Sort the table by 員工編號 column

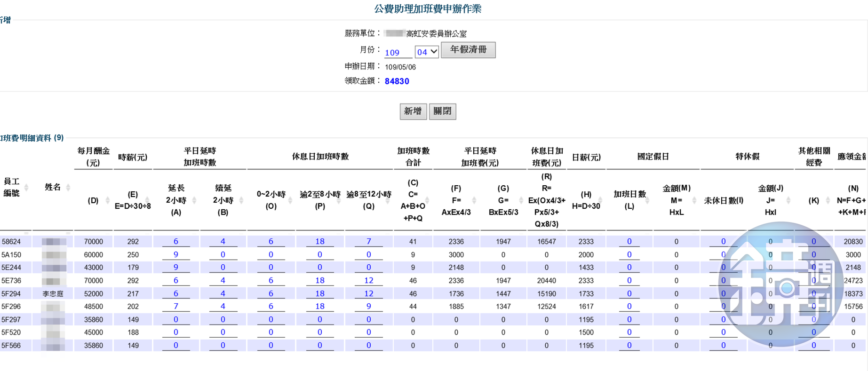point(26,188)
